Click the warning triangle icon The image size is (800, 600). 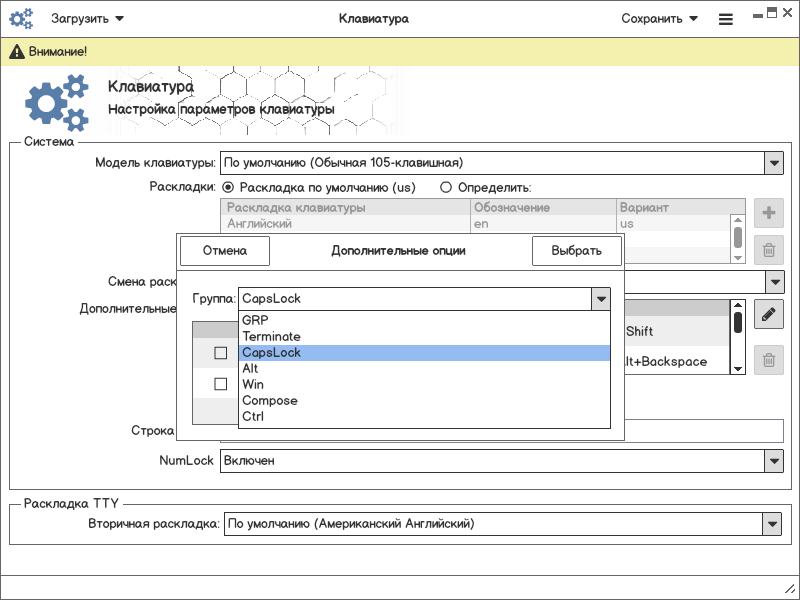pos(16,51)
